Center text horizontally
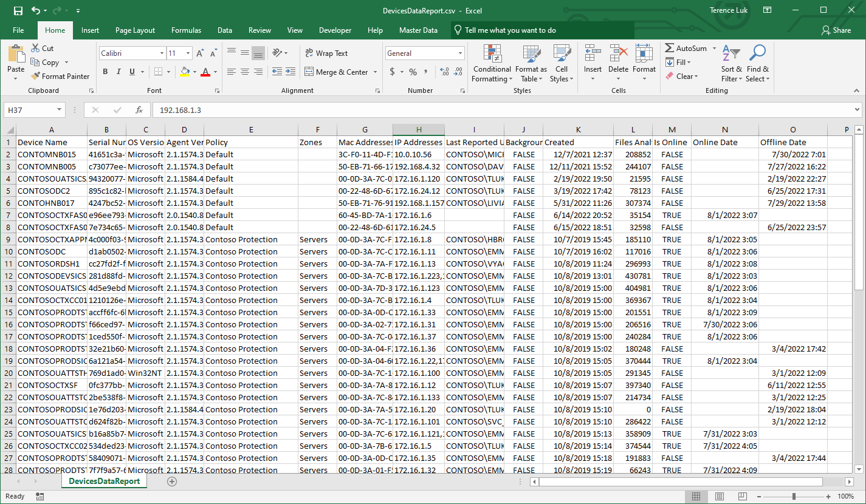 point(245,72)
